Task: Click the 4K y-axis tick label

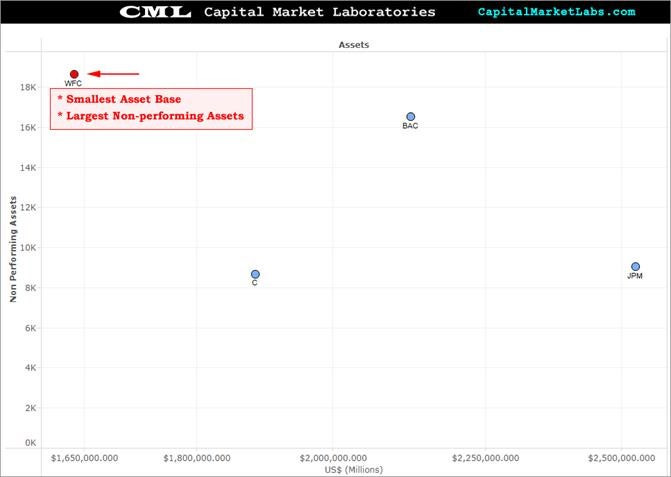Action: pos(30,367)
